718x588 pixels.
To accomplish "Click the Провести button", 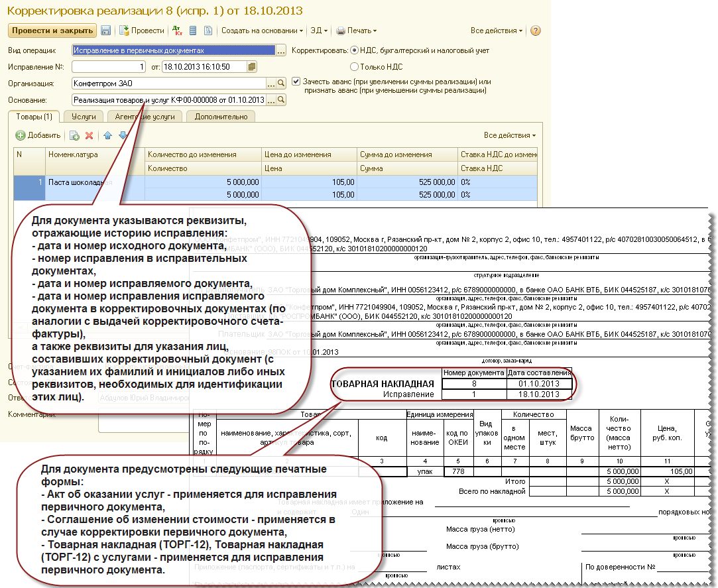I will tap(142, 30).
